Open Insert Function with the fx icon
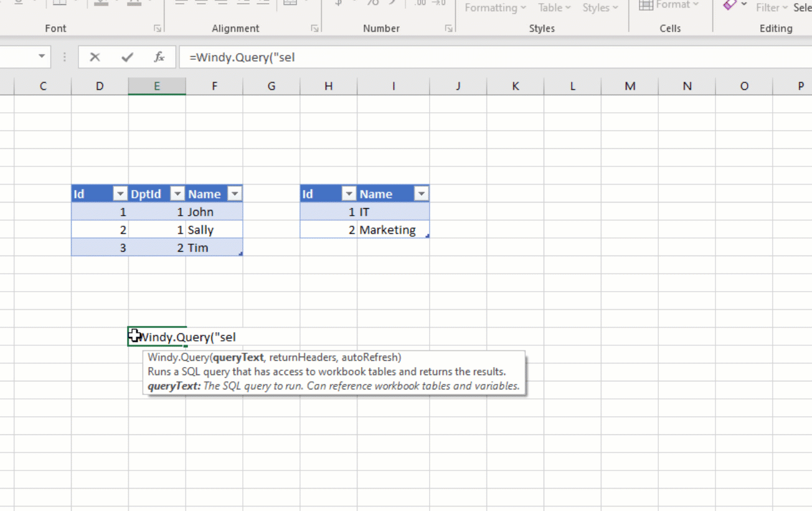Screen dimensions: 812x511 tap(159, 57)
